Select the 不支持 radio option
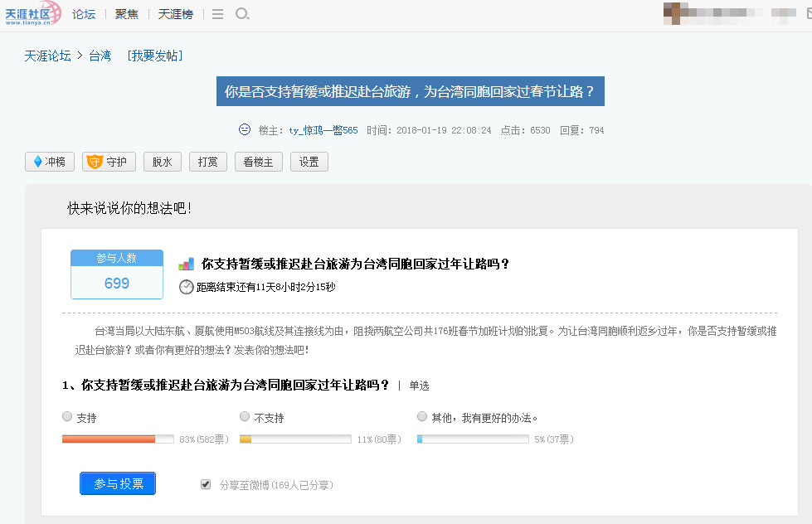812x524 pixels. 245,416
